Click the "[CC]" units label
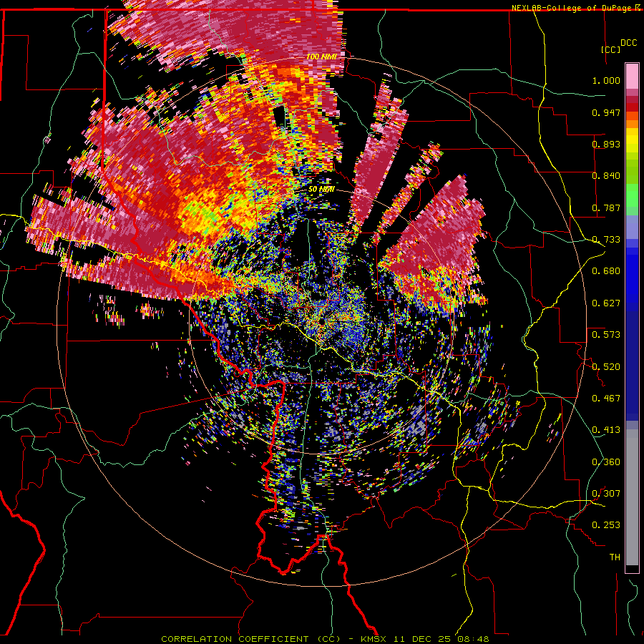The image size is (644, 644). (611, 49)
